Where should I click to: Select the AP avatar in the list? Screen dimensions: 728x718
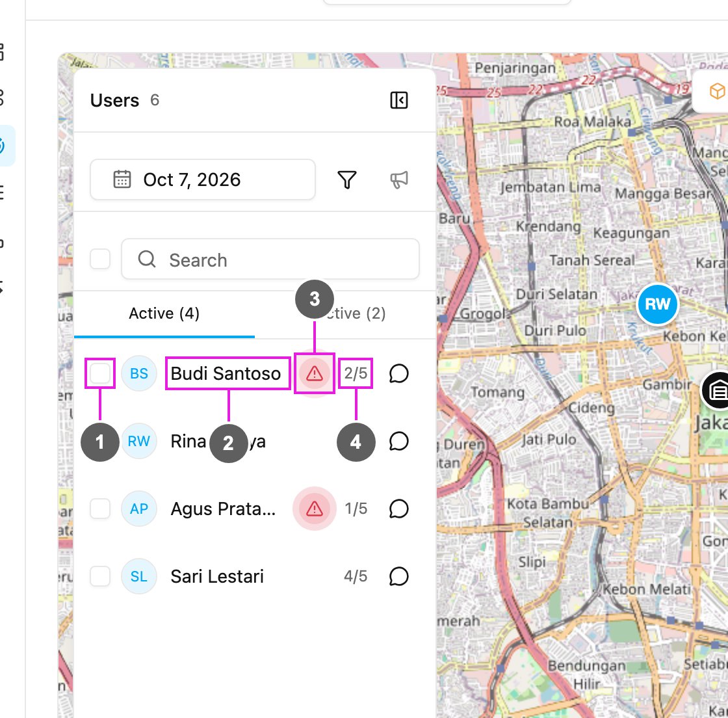[139, 509]
